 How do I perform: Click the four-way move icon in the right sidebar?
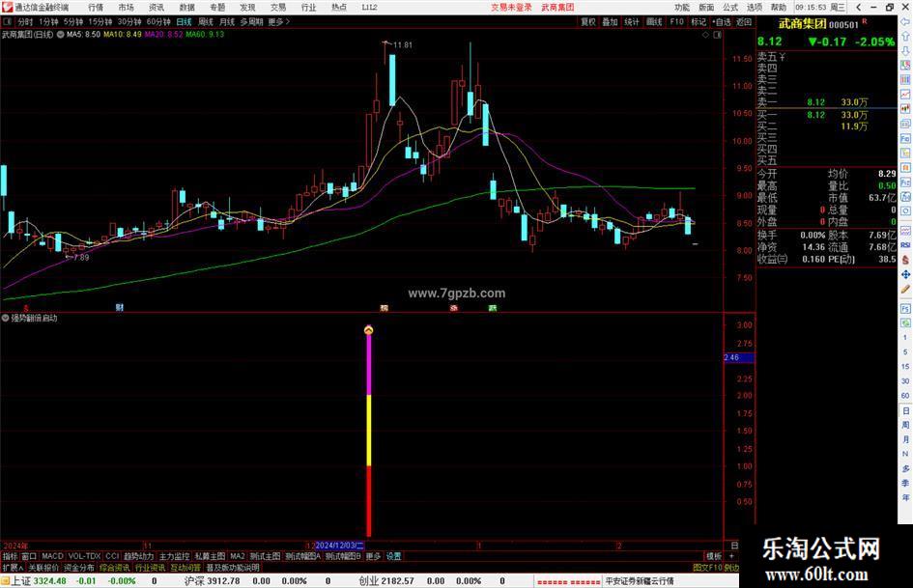click(905, 274)
